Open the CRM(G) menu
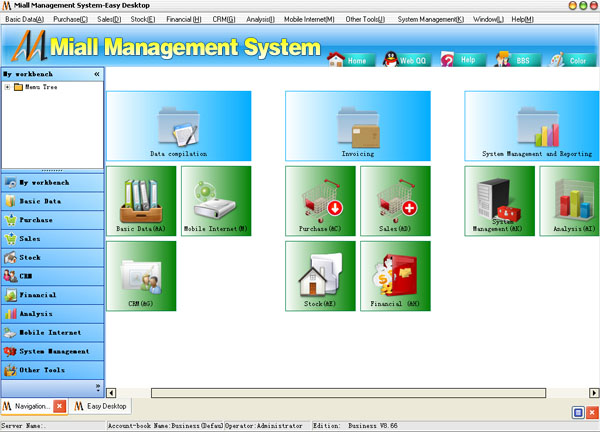 [224, 20]
